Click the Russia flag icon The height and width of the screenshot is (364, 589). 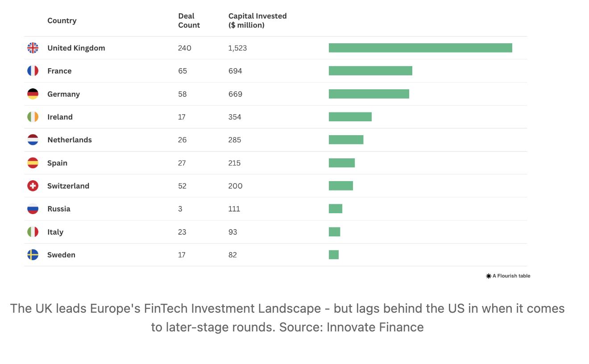point(33,209)
